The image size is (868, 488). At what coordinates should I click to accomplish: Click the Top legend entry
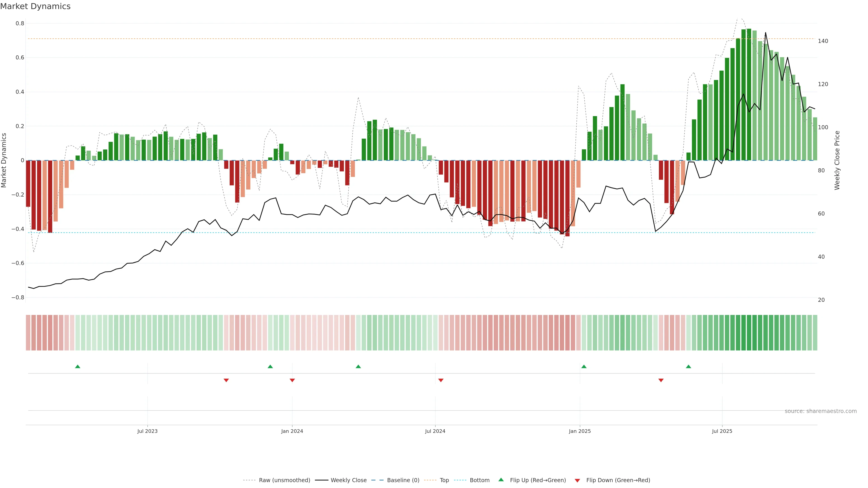444,480
